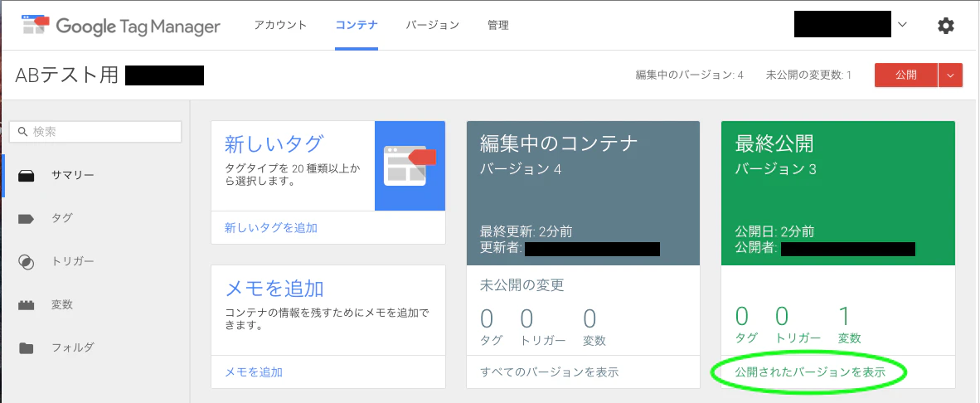Click the ABテスト用 container name
Screen dimensions: 980x403
(66, 75)
